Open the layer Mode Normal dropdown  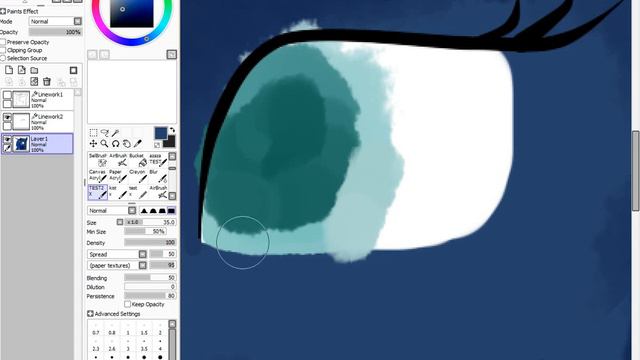pyautogui.click(x=56, y=21)
